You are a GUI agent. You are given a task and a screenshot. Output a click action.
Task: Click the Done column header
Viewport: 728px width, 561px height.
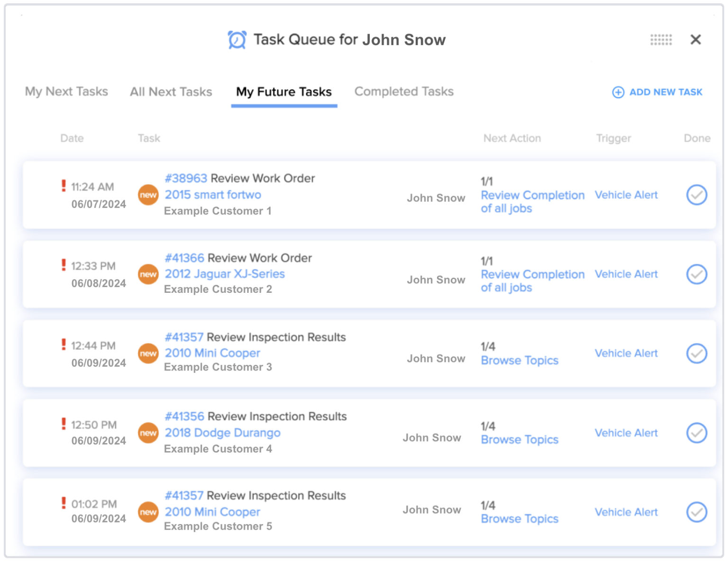(x=697, y=138)
